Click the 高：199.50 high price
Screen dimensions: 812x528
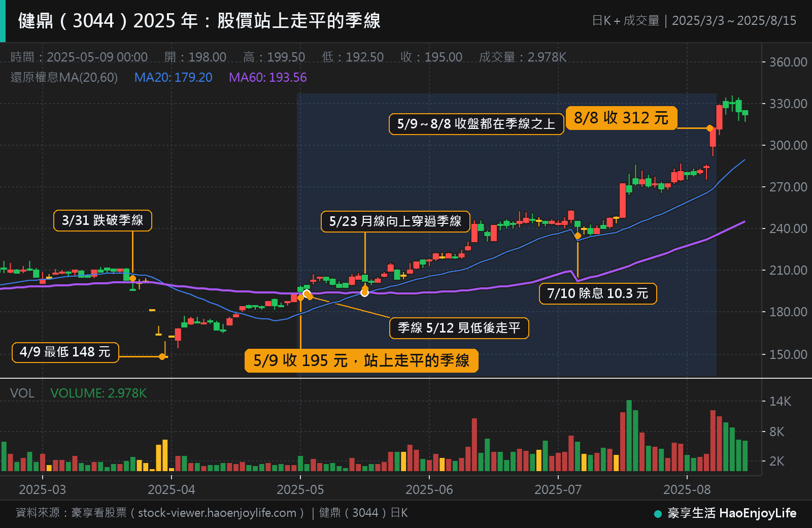274,57
